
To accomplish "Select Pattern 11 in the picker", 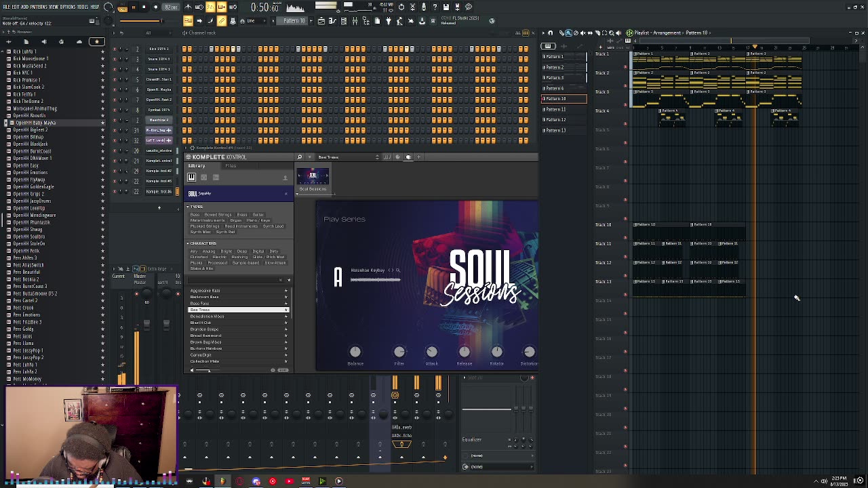I will 555,109.
